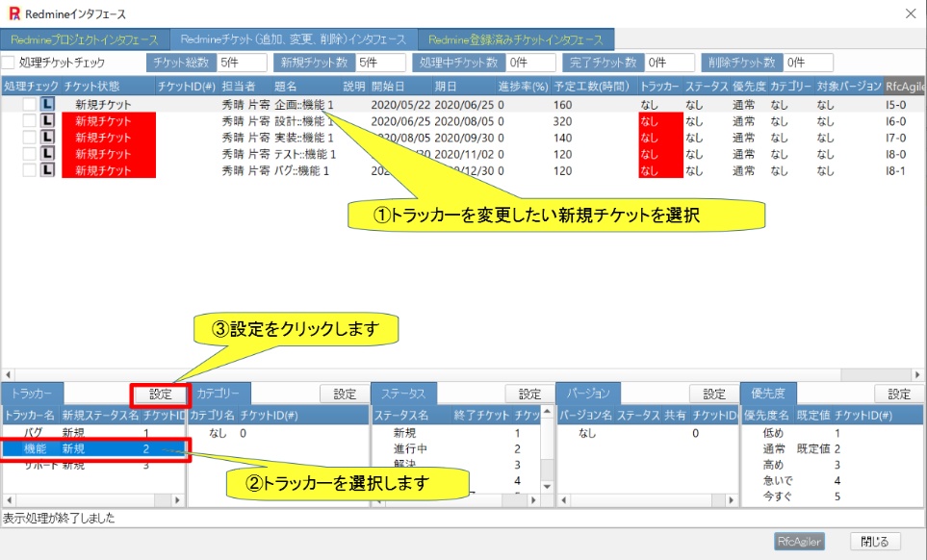Viewport: 927px width, 560px height.
Task: Click the RfcAgiler button
Action: (x=799, y=541)
